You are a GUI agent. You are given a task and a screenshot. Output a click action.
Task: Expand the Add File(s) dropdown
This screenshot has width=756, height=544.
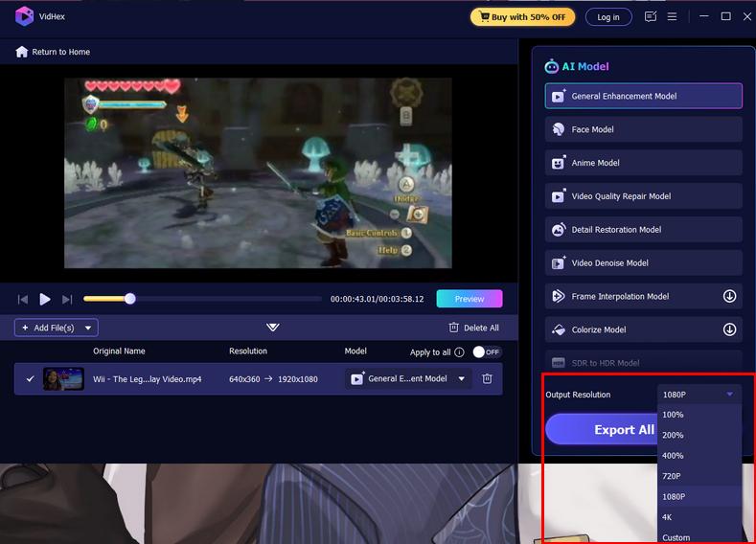[89, 328]
